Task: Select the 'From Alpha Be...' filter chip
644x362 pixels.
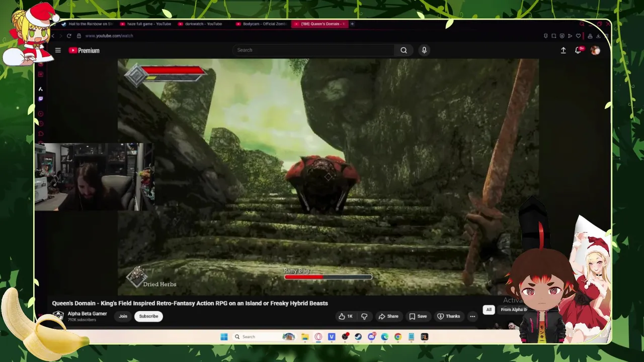Action: tap(513, 310)
